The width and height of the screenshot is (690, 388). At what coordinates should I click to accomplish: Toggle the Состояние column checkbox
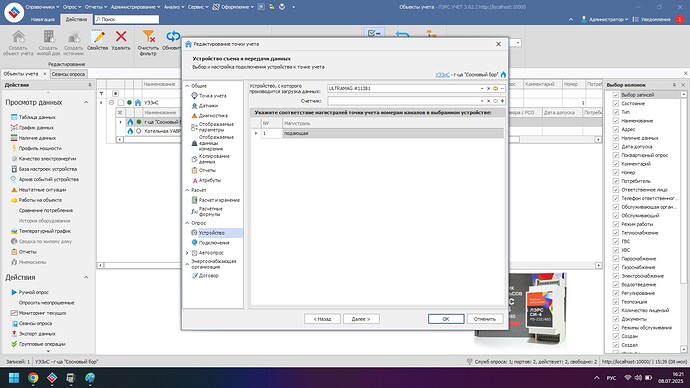click(x=616, y=103)
